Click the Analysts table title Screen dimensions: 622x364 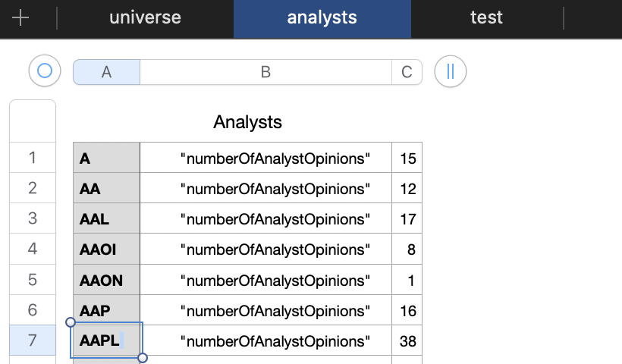pyautogui.click(x=247, y=121)
